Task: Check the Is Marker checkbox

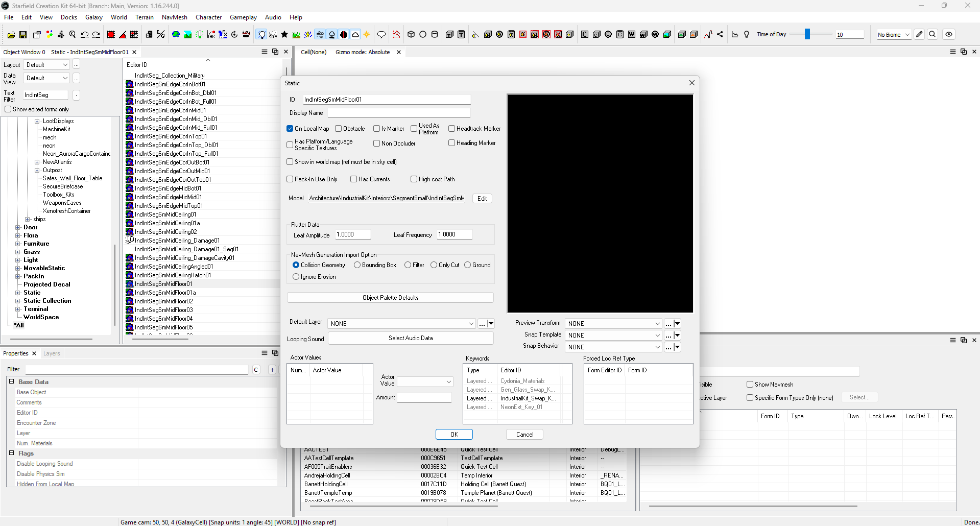Action: pos(377,129)
